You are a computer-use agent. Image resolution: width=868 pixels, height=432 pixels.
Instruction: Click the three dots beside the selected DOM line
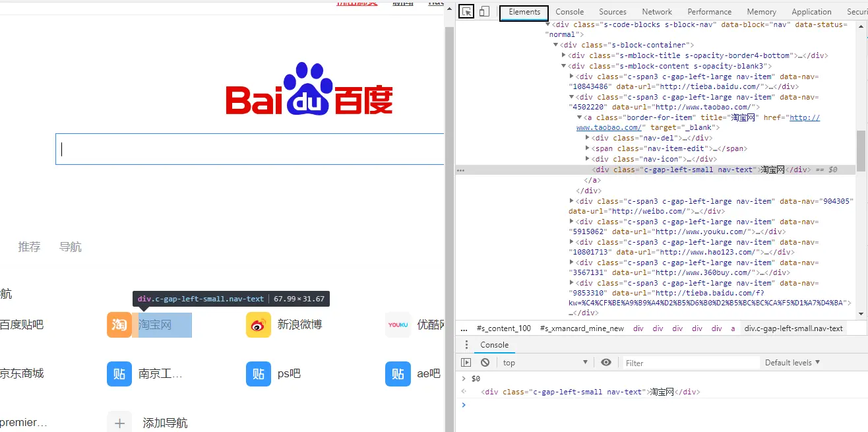tap(460, 170)
